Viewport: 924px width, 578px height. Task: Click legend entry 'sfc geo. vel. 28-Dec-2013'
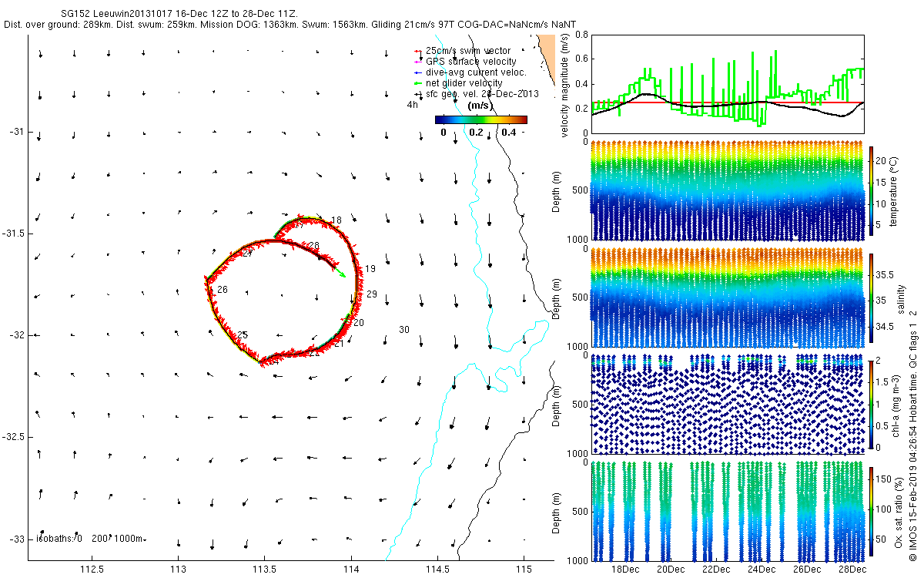pyautogui.click(x=482, y=94)
